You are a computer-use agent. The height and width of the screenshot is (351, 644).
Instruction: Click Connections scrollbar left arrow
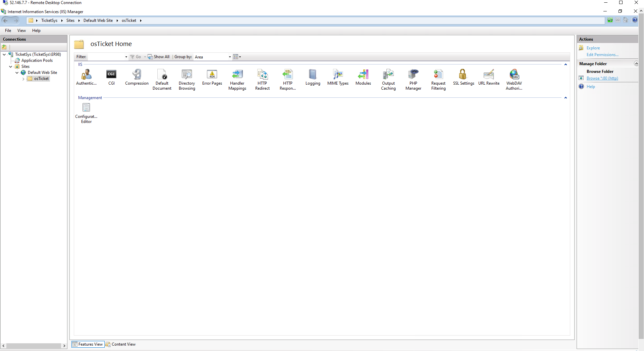tap(3, 346)
